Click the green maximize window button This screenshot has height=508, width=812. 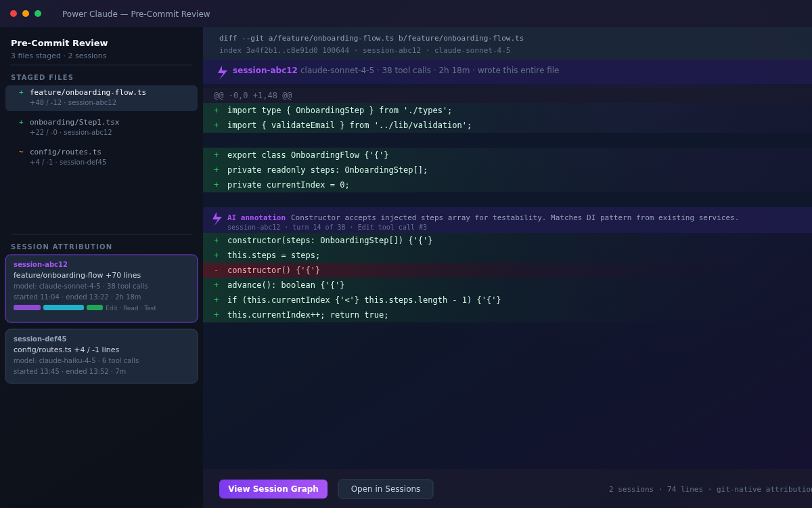tap(38, 14)
